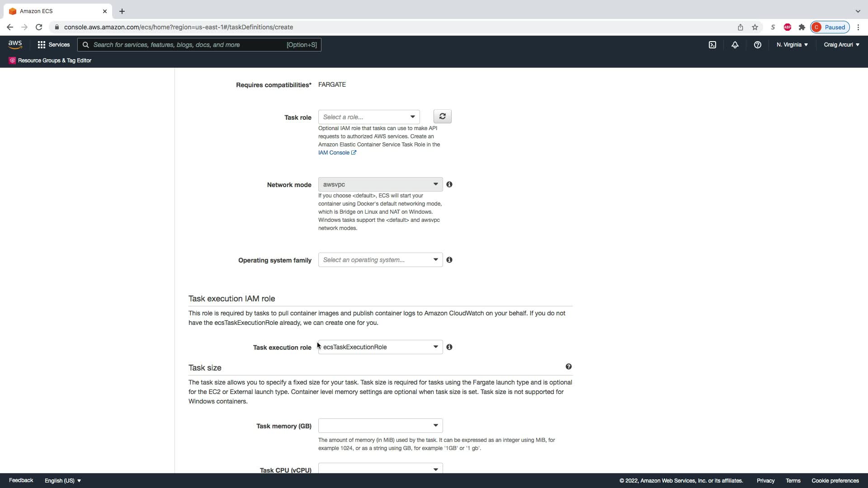Viewport: 868px width, 488px height.
Task: Open the notifications bell
Action: point(735,45)
